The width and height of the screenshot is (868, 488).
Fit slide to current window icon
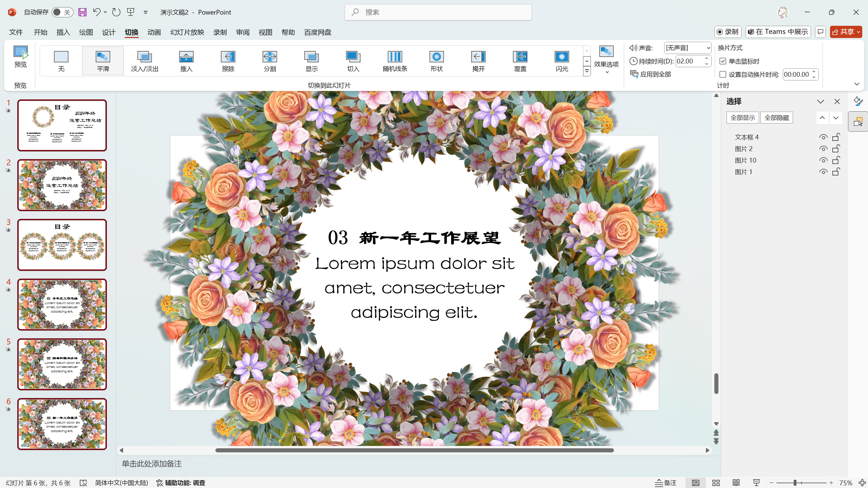coord(862,483)
